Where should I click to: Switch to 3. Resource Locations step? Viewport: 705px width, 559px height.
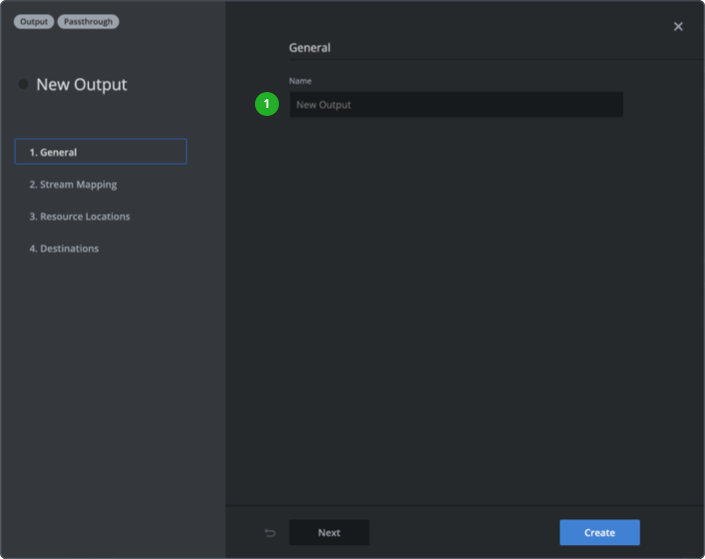click(79, 216)
